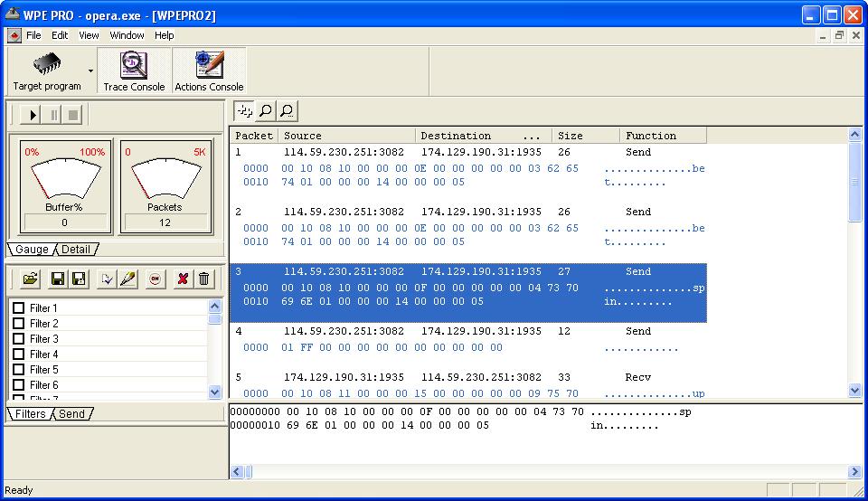This screenshot has height=501, width=868.
Task: Click the packet list vertical scrollbar thumb
Action: (x=854, y=182)
